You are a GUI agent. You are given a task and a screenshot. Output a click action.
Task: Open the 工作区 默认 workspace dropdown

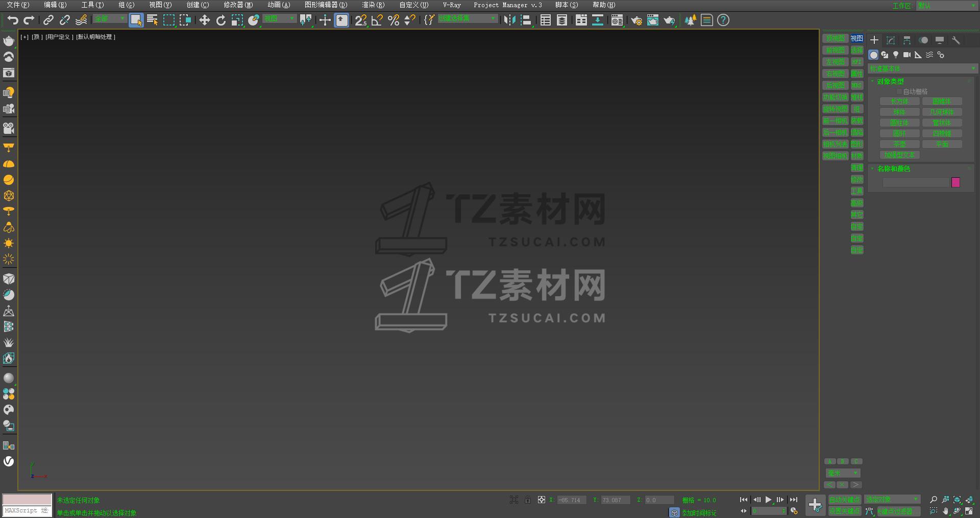coord(947,6)
